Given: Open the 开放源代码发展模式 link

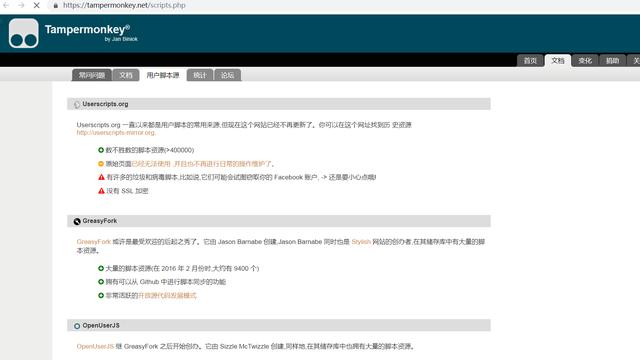Looking at the screenshot, I should [167, 296].
